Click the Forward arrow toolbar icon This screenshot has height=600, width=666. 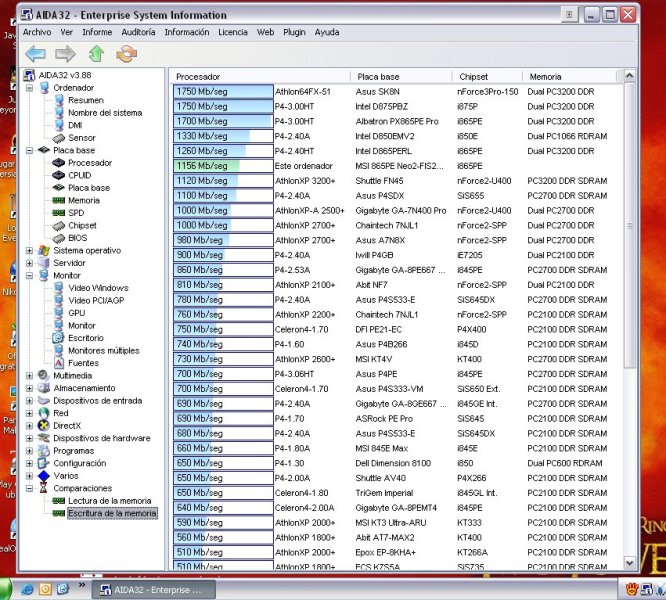(x=65, y=54)
